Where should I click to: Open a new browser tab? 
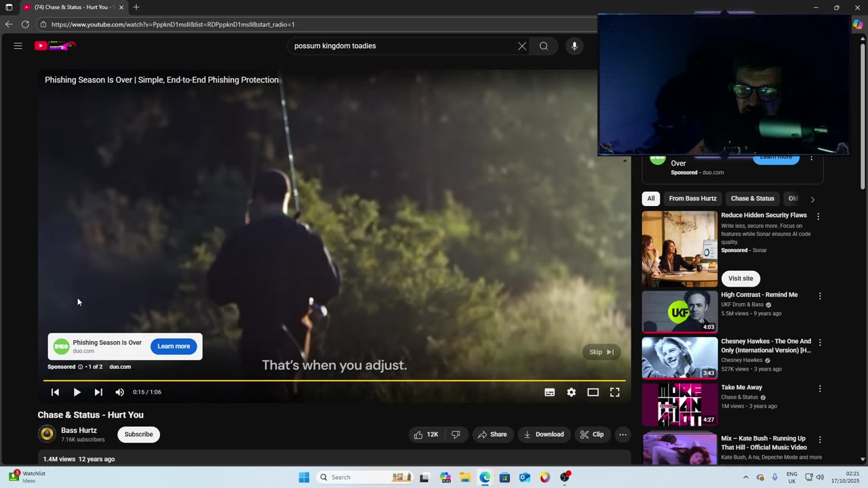136,7
